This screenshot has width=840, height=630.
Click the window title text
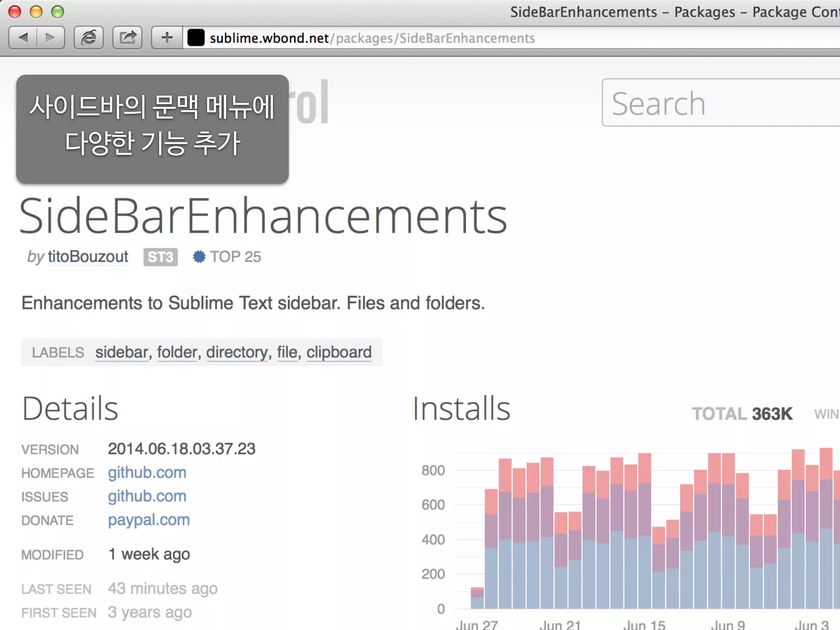675,12
